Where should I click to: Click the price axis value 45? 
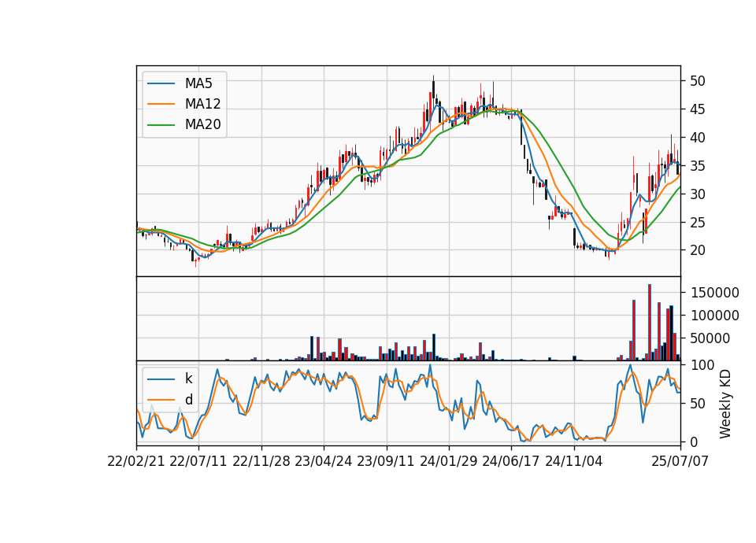point(698,109)
